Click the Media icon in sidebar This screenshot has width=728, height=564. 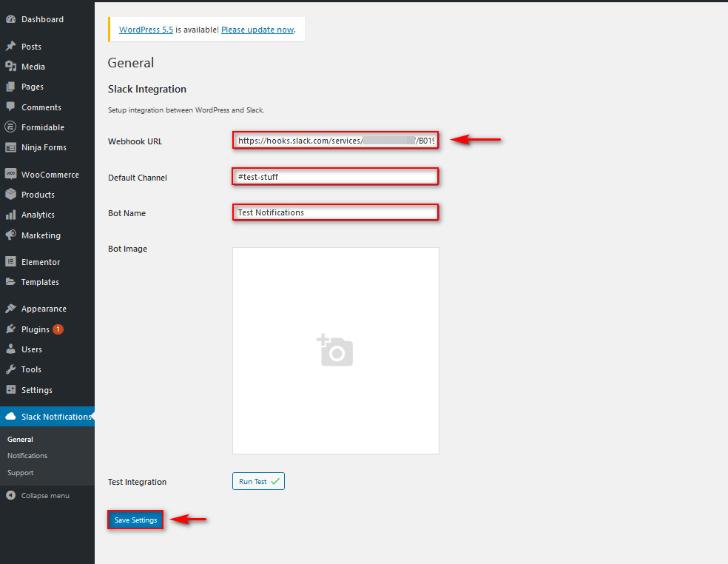(x=10, y=67)
